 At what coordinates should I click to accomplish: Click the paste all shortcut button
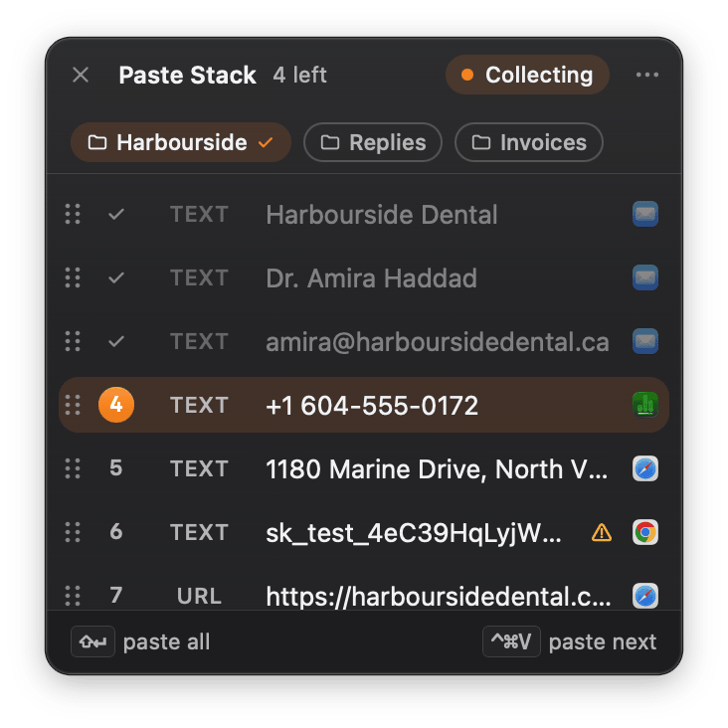92,641
